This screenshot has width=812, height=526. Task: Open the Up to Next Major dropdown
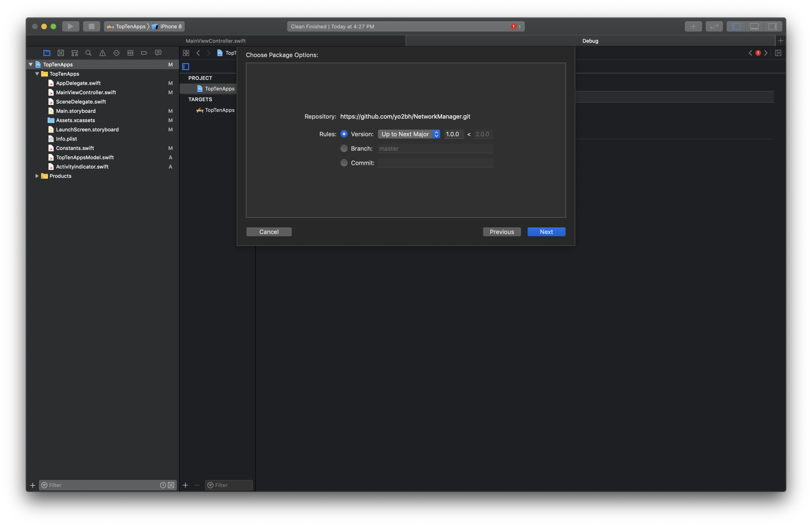click(409, 134)
